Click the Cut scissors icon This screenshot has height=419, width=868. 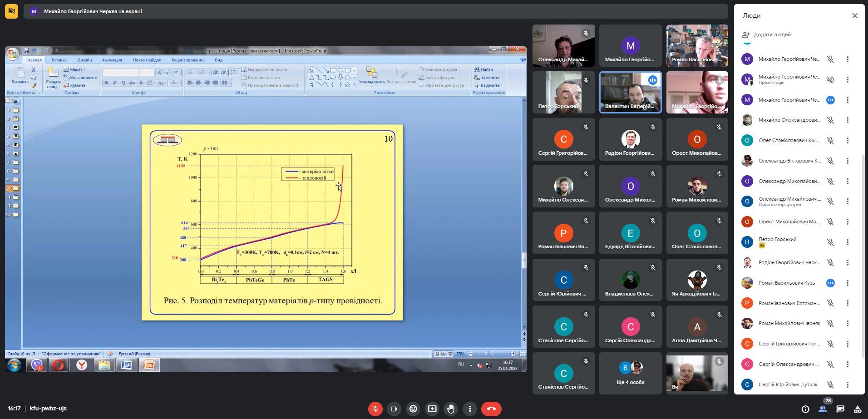[33, 69]
